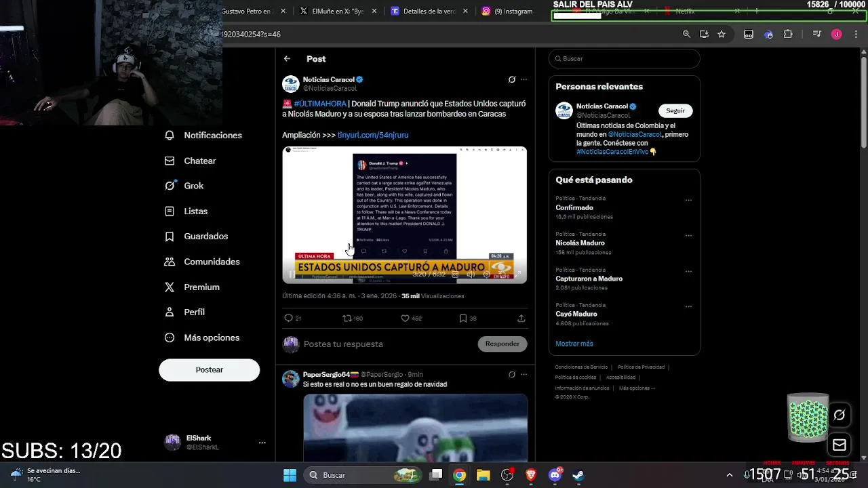Click the Premium X logo icon in the sidebar
Viewport: 868px width, 488px height.
pos(170,287)
